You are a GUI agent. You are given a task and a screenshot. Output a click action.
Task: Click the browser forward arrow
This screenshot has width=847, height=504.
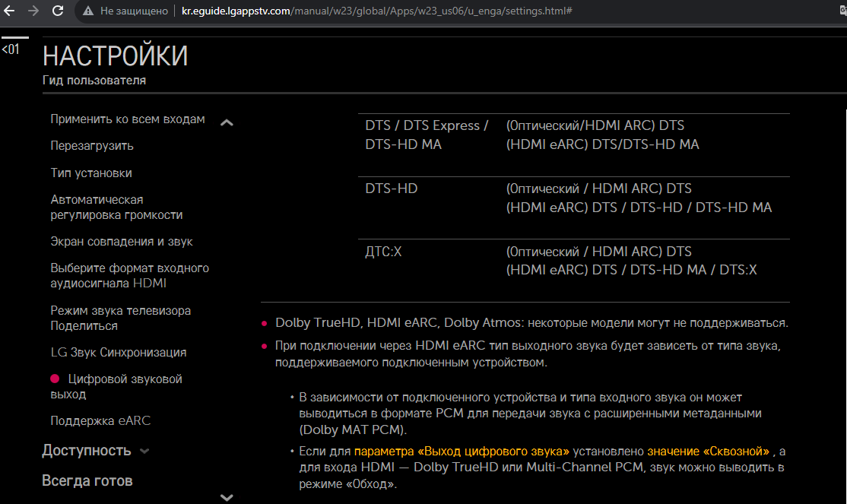(x=33, y=11)
